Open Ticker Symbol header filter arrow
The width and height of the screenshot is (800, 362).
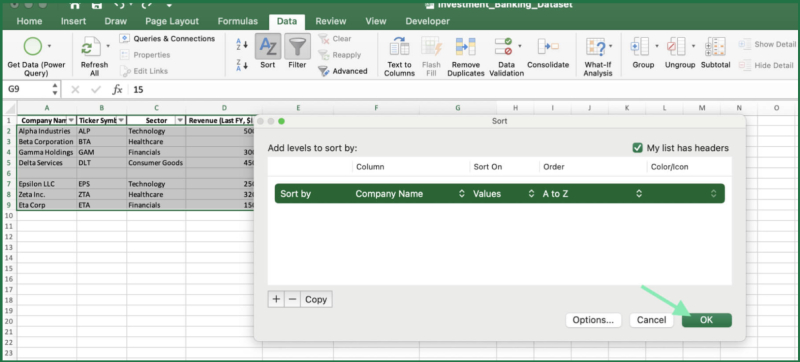click(x=121, y=120)
